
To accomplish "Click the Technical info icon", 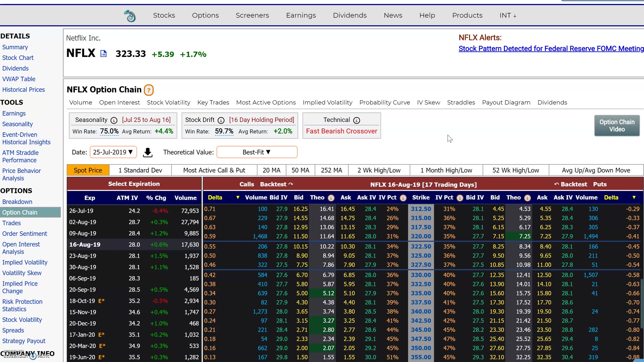I will pyautogui.click(x=357, y=120).
